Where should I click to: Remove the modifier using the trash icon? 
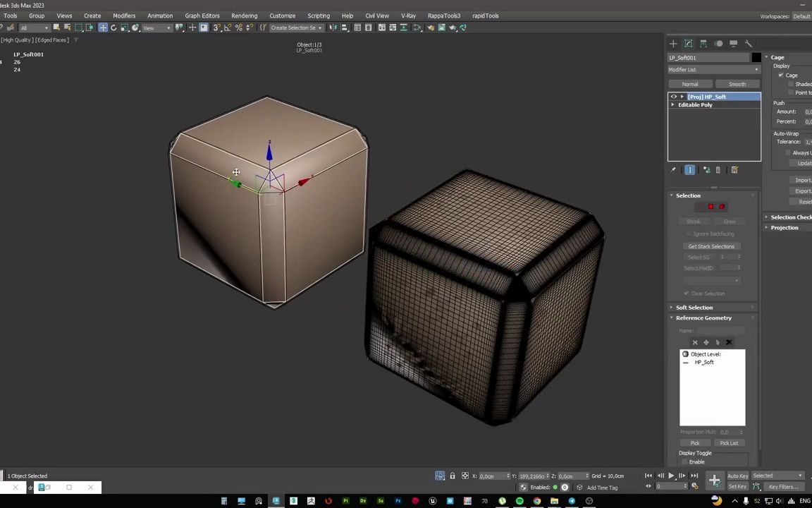point(718,169)
